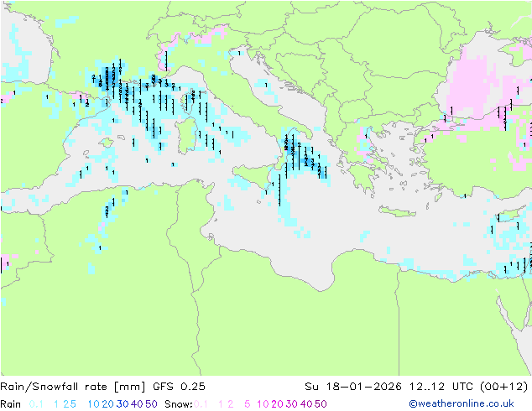The width and height of the screenshot is (532, 411).
Task: Click the 'Rain' legend label
Action: [x=11, y=404]
